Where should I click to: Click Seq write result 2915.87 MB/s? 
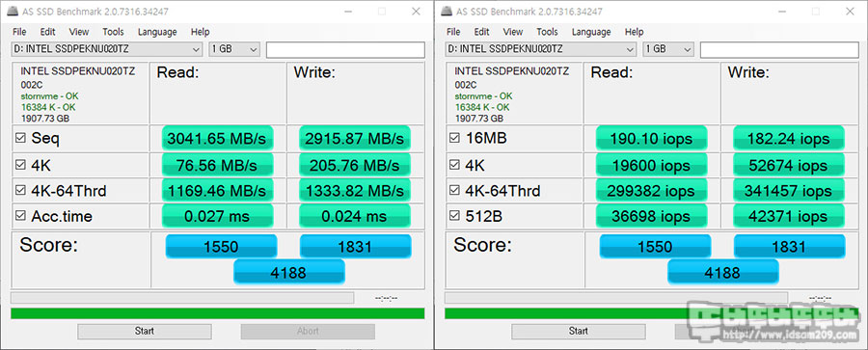(x=355, y=139)
